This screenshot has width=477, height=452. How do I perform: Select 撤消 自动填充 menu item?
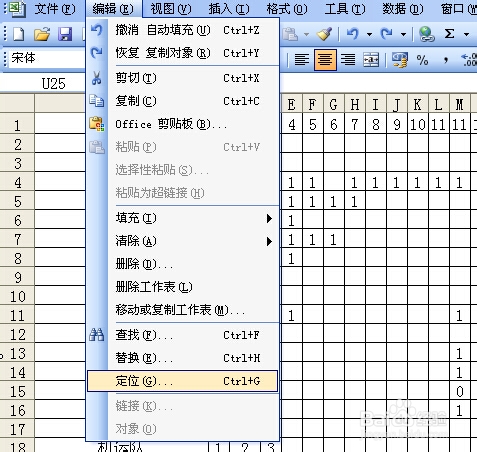pos(183,30)
